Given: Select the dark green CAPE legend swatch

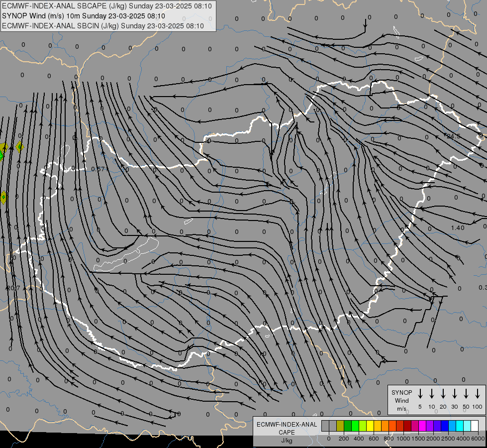Looking at the screenshot, I should (348, 426).
